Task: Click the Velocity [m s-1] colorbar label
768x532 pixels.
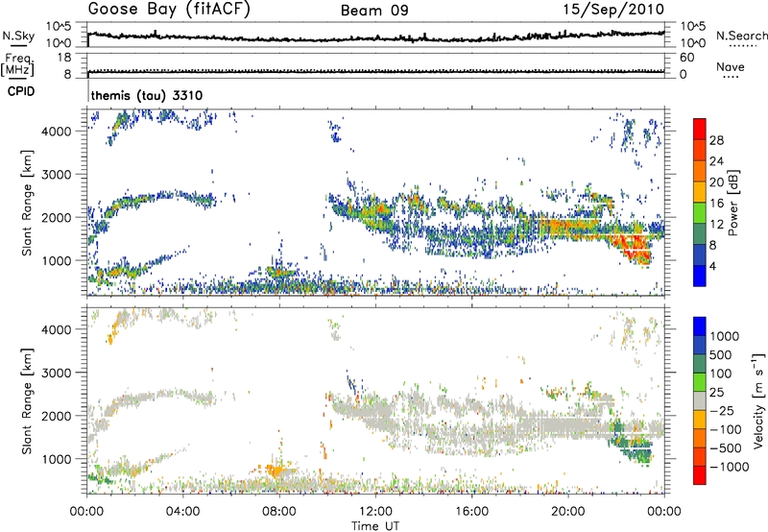Action: pyautogui.click(x=758, y=400)
